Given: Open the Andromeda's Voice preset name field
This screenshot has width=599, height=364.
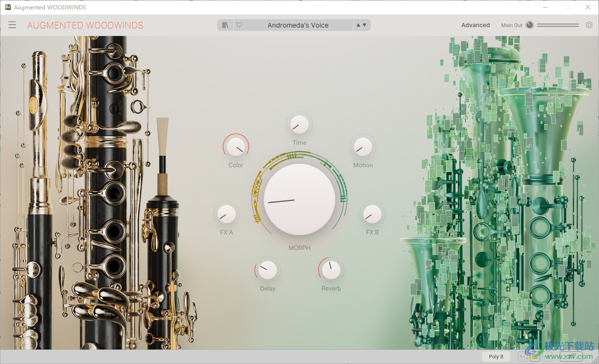Looking at the screenshot, I should [299, 25].
